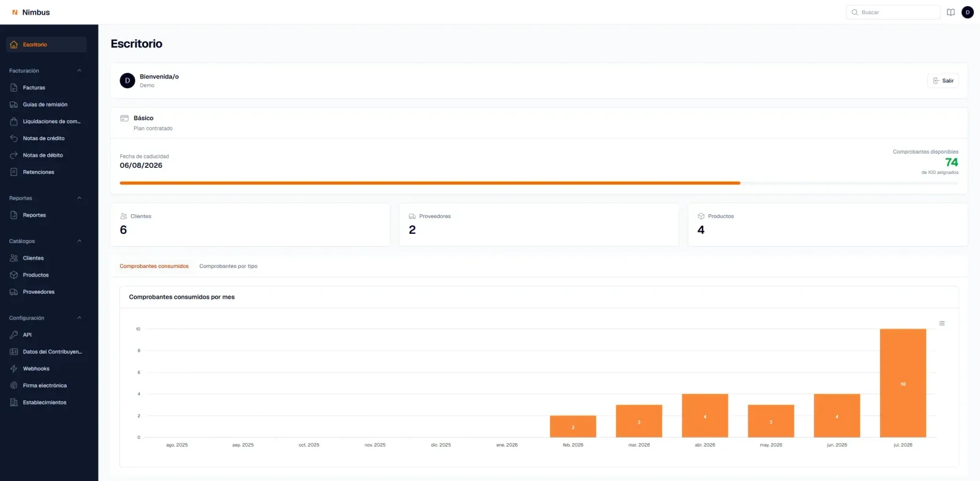Click the Notas de crédito arrow icon
This screenshot has width=980, height=481.
[14, 138]
